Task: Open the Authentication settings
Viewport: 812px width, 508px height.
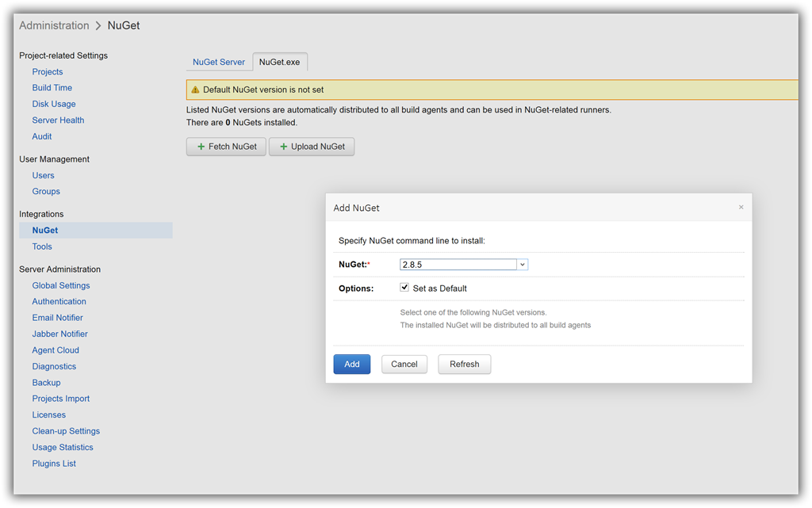Action: (59, 302)
